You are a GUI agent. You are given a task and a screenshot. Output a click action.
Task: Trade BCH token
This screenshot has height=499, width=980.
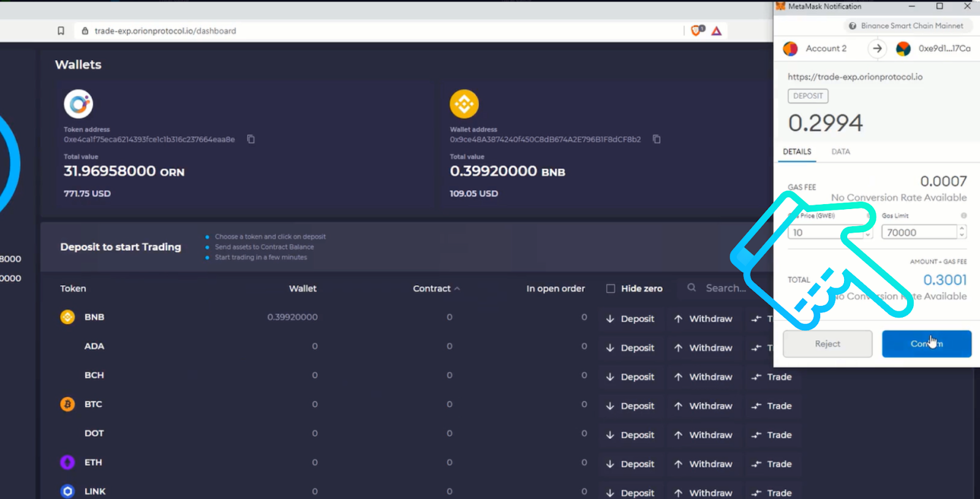pyautogui.click(x=772, y=377)
